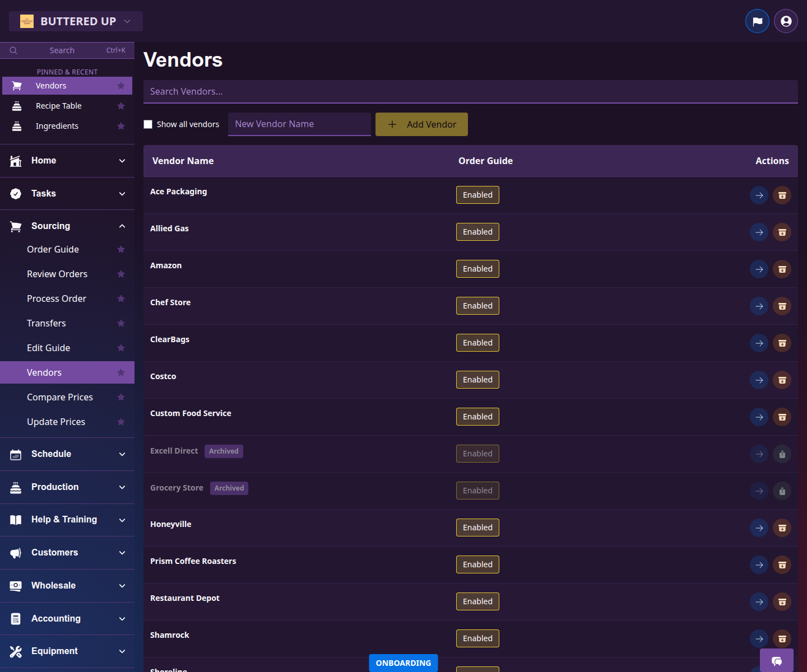Image resolution: width=807 pixels, height=672 pixels.
Task: Archive the Ace Packaging vendor
Action: point(782,195)
